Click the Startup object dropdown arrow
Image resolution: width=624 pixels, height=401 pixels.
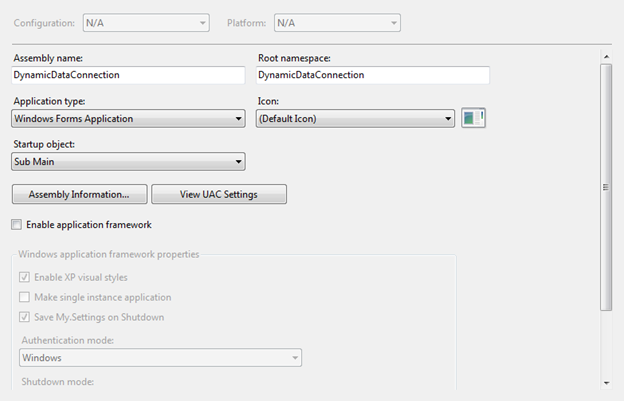point(238,162)
